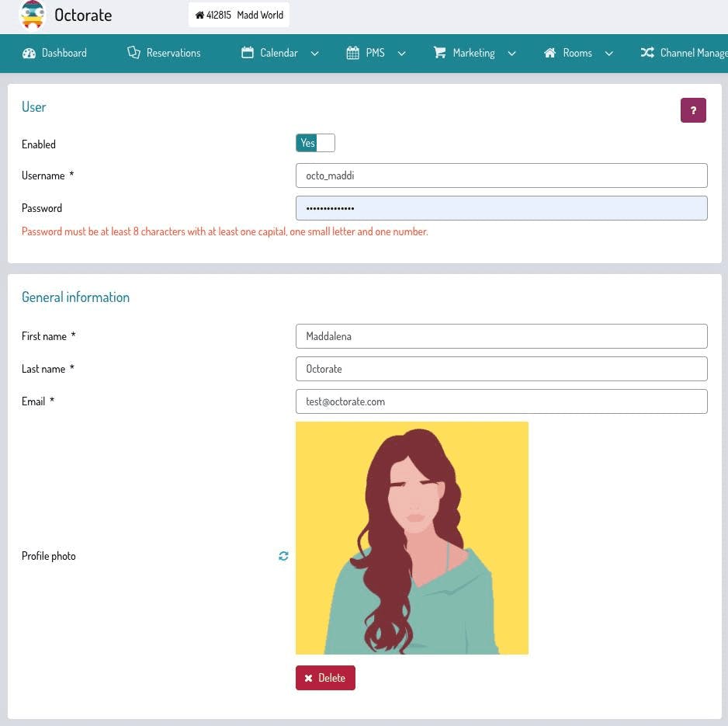Delete the profile photo
Screen dimensions: 728x726
tap(325, 678)
